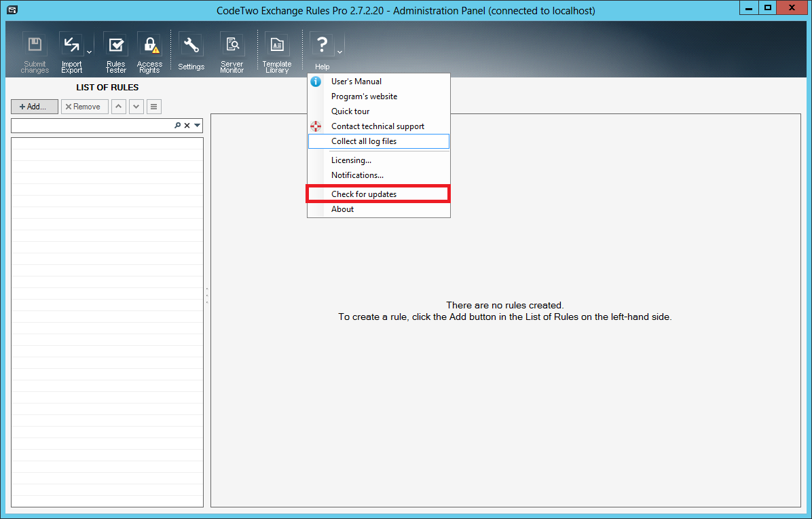Launch the Rules Tester tool

115,45
